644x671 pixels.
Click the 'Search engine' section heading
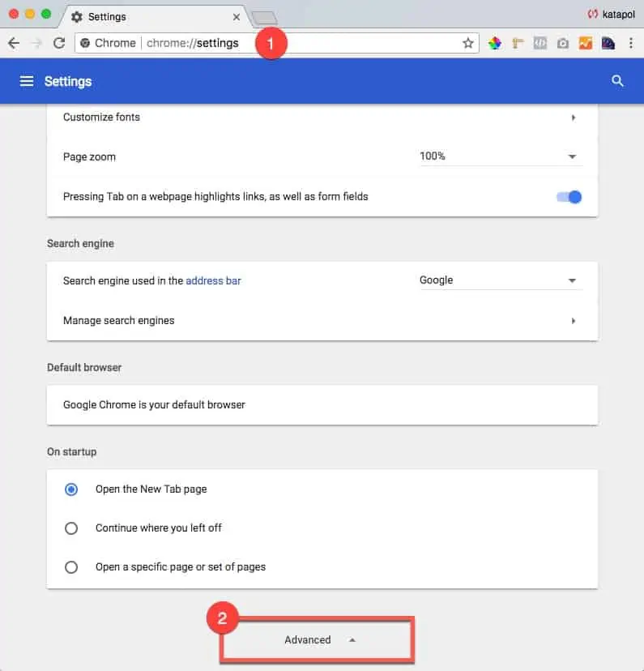[x=80, y=243]
